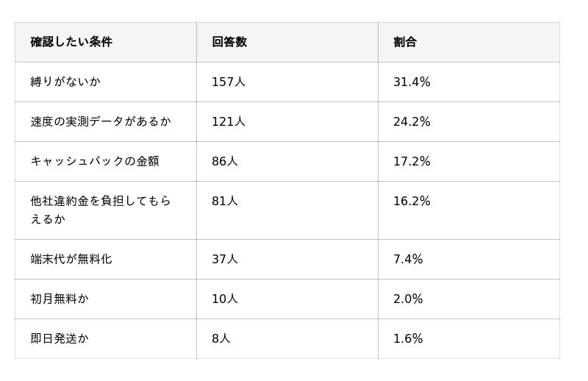Click the 確認したい条件 column header
The width and height of the screenshot is (588, 381).
click(71, 42)
